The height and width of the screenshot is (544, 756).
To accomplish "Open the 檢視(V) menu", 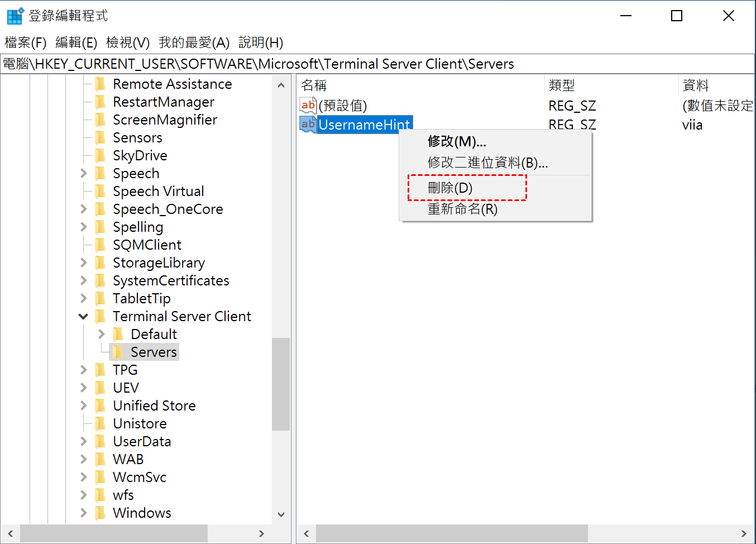I will pyautogui.click(x=128, y=42).
